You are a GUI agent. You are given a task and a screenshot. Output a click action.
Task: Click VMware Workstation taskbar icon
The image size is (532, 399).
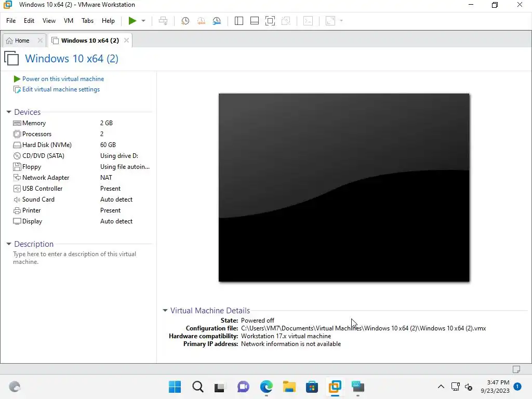(335, 387)
